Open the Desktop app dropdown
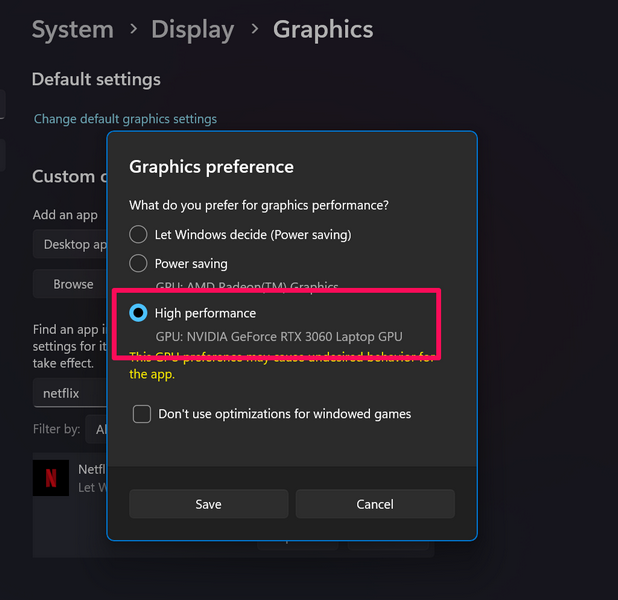Image resolution: width=618 pixels, height=600 pixels. 72,245
